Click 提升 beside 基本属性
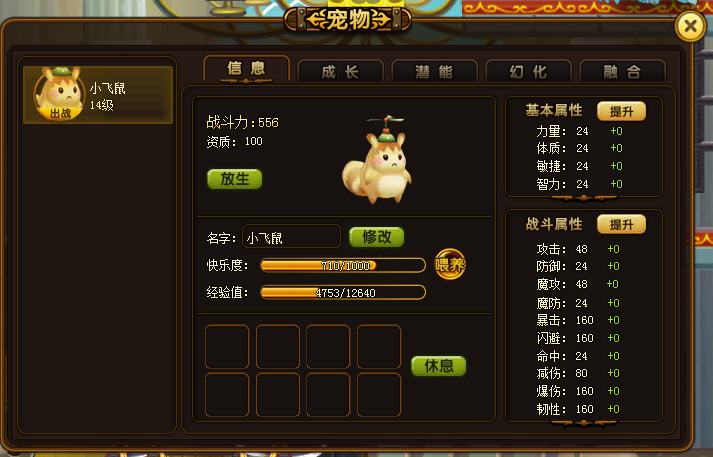Image resolution: width=713 pixels, height=457 pixels. 621,111
